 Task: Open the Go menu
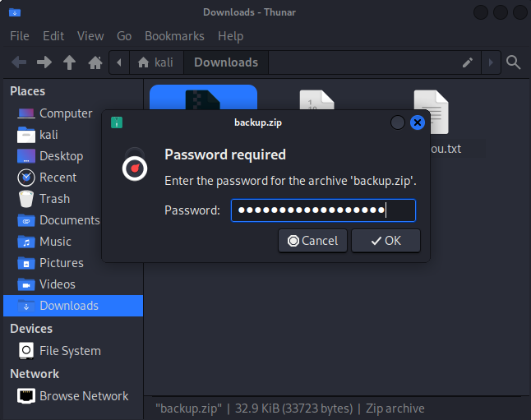pos(124,36)
